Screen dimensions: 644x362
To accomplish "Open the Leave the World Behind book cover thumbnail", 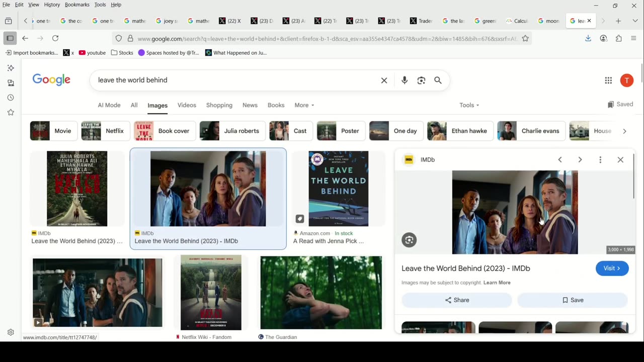I will coord(338,189).
